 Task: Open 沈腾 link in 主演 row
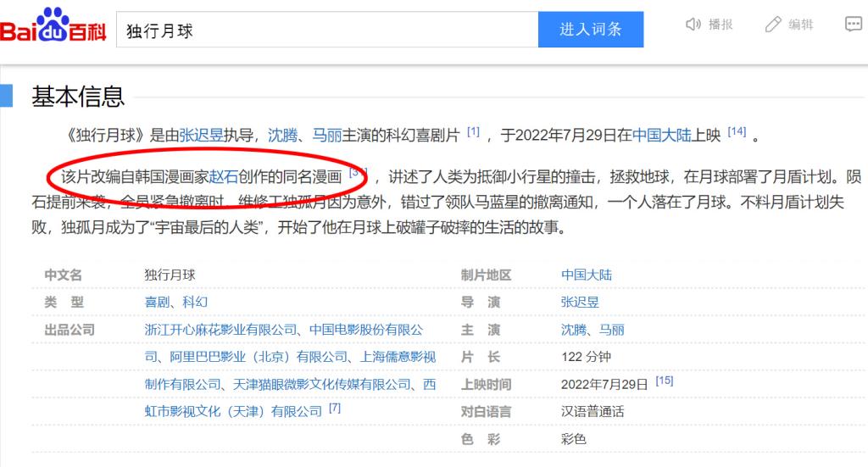574,330
